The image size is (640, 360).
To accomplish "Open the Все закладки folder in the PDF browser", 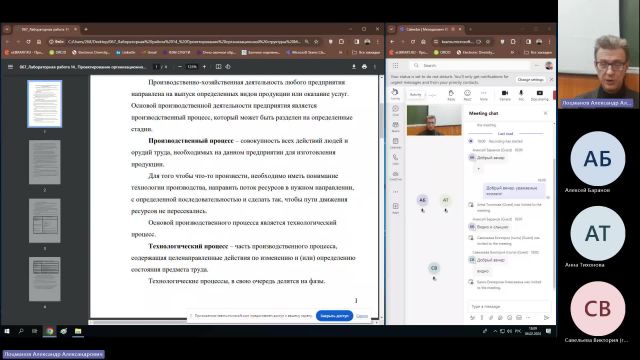I will click(x=366, y=53).
